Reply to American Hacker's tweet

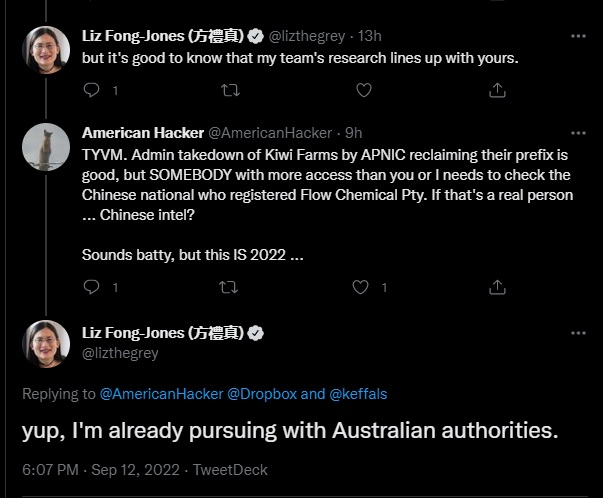point(92,287)
